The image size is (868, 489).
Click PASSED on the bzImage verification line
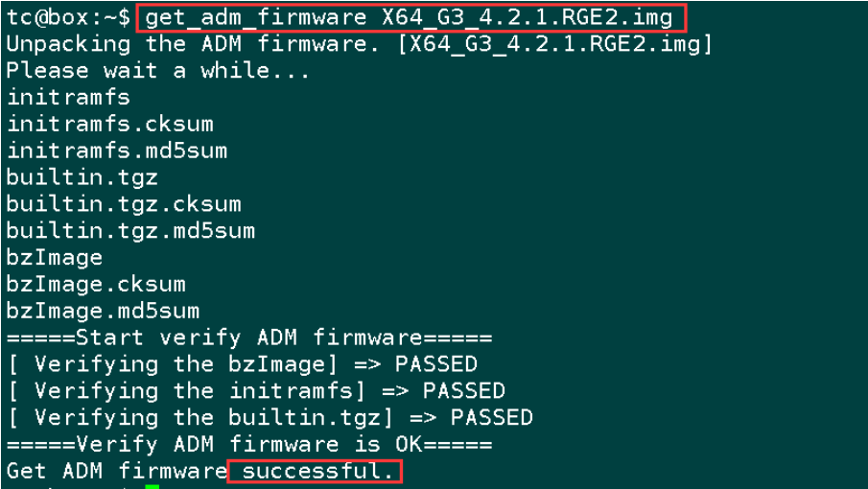click(435, 364)
